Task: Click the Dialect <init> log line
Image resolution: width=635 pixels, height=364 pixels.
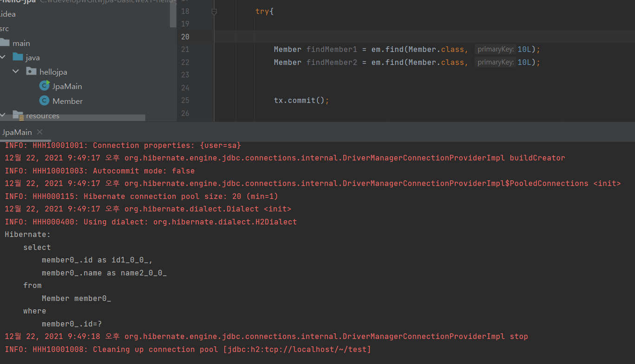Action: tap(148, 209)
